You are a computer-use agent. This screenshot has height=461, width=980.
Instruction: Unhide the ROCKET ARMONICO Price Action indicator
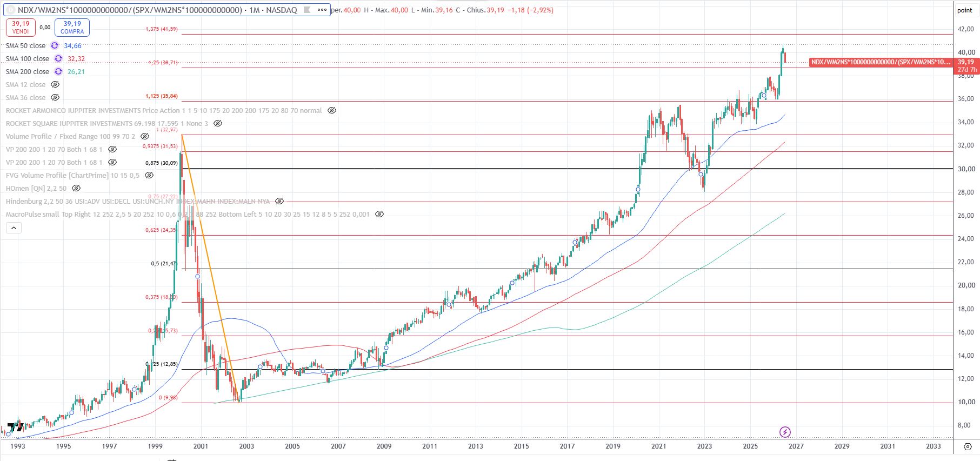coord(332,111)
